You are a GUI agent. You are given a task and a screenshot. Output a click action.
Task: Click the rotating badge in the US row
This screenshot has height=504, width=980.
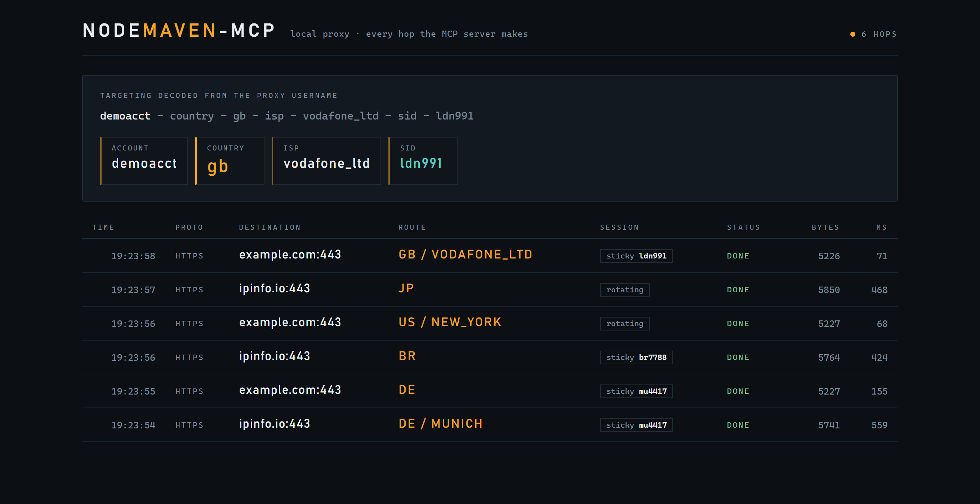(625, 323)
